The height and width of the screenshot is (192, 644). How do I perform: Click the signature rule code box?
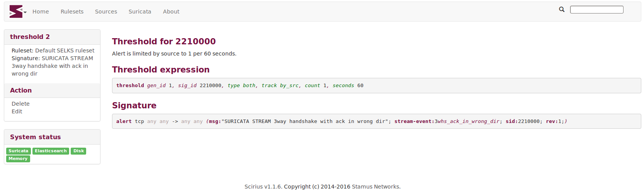[x=376, y=121]
